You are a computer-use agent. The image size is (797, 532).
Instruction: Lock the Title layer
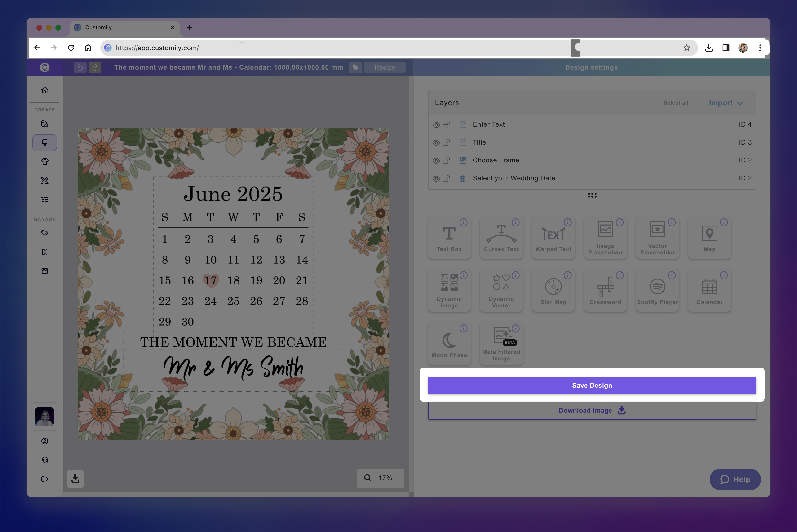(x=446, y=143)
